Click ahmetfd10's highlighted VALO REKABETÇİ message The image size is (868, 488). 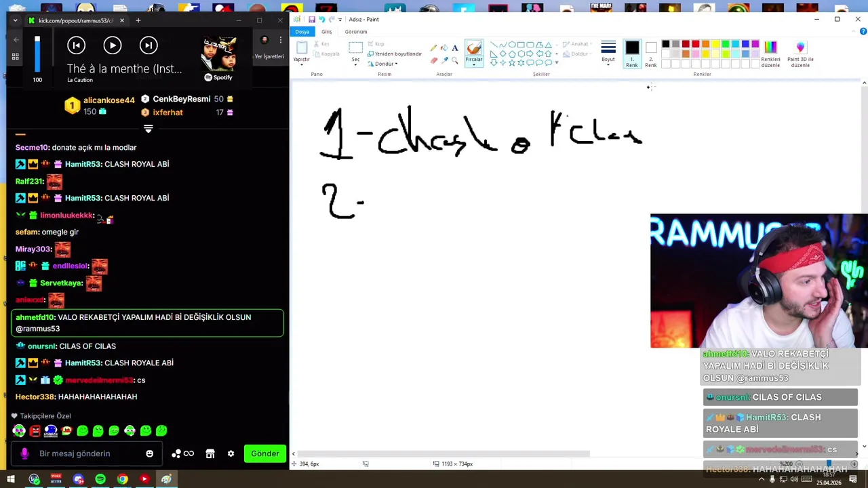[x=147, y=323]
